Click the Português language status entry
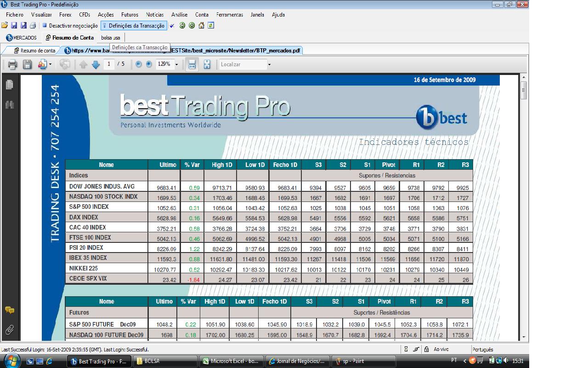The height and width of the screenshot is (368, 588). pos(482,350)
